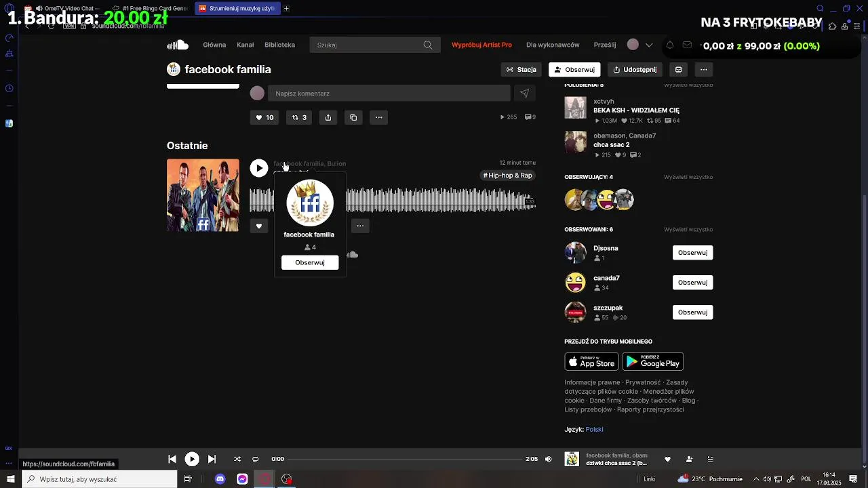Open the Główna menu item

[x=214, y=45]
